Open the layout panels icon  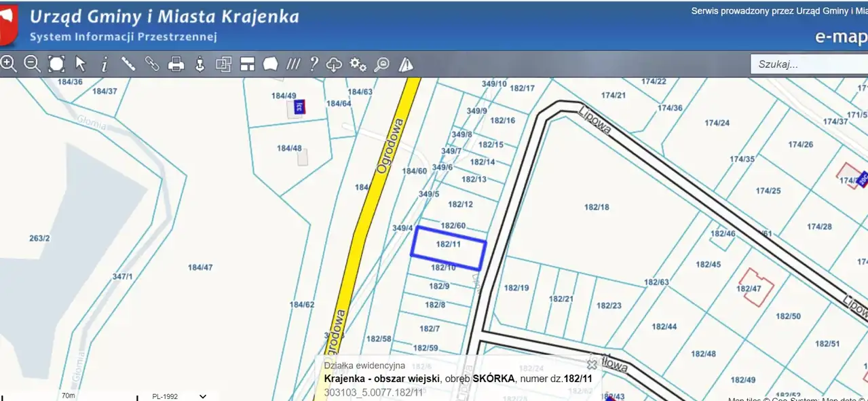tap(247, 64)
